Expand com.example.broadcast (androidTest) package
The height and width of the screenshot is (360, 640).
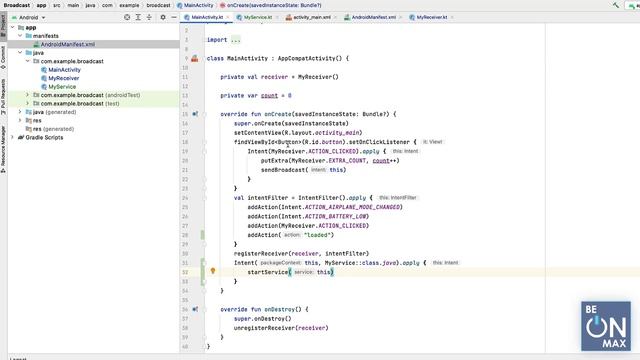tap(28, 95)
